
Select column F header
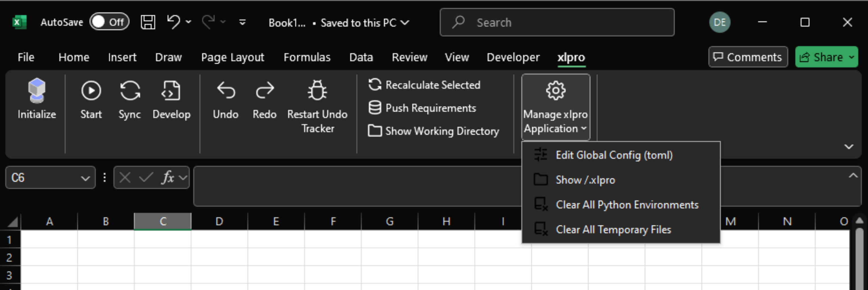coord(333,222)
